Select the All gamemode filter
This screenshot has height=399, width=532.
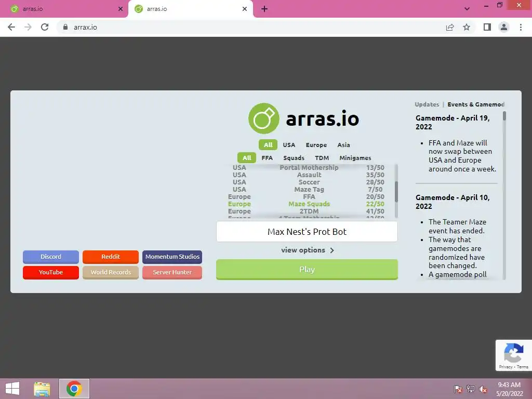(247, 158)
